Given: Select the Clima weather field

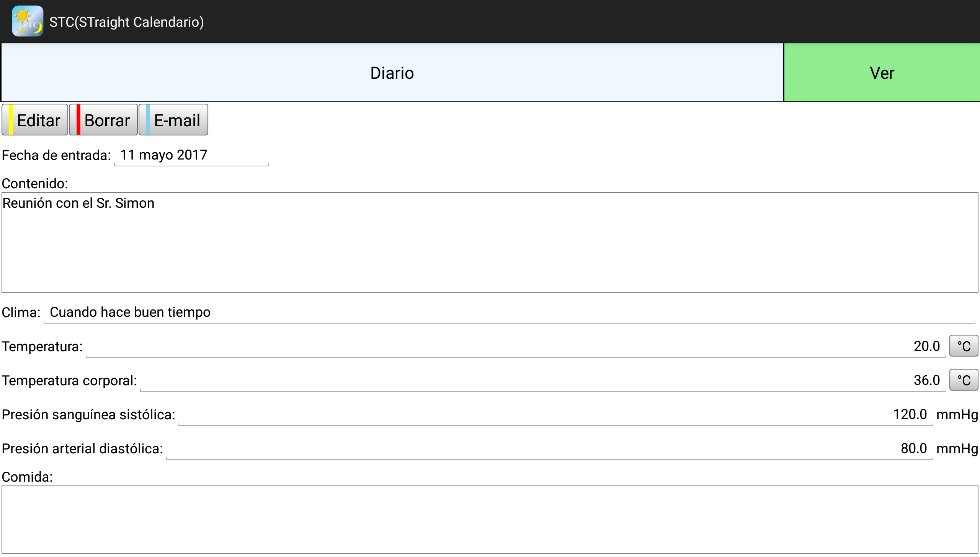Looking at the screenshot, I should point(509,313).
